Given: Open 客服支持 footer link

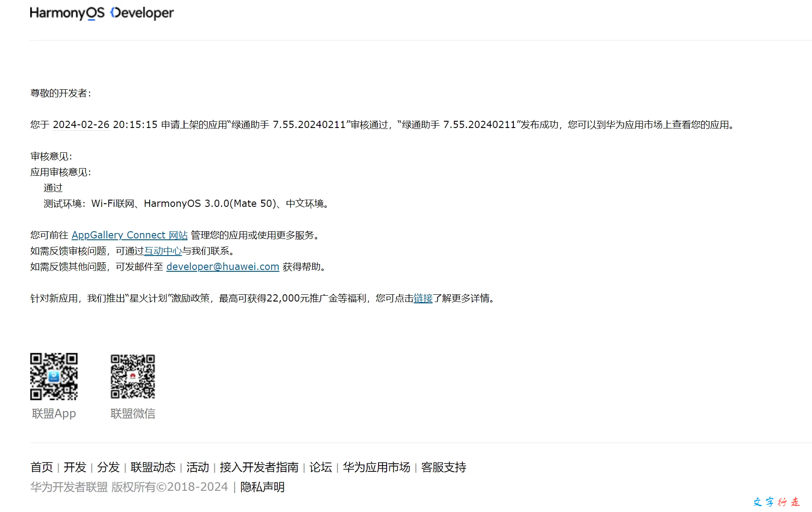Looking at the screenshot, I should (x=443, y=467).
